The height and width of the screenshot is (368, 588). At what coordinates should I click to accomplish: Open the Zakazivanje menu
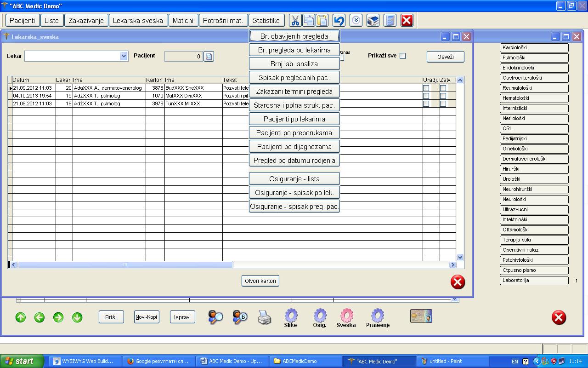coord(86,21)
